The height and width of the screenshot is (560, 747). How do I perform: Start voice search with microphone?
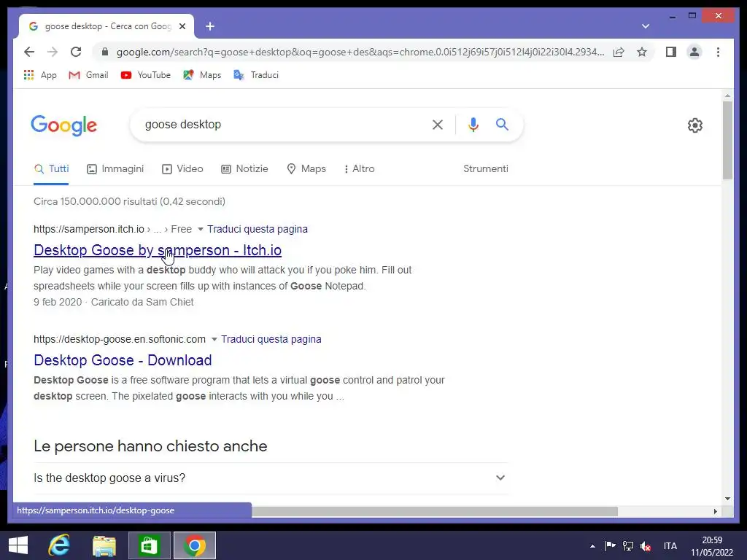pos(473,125)
